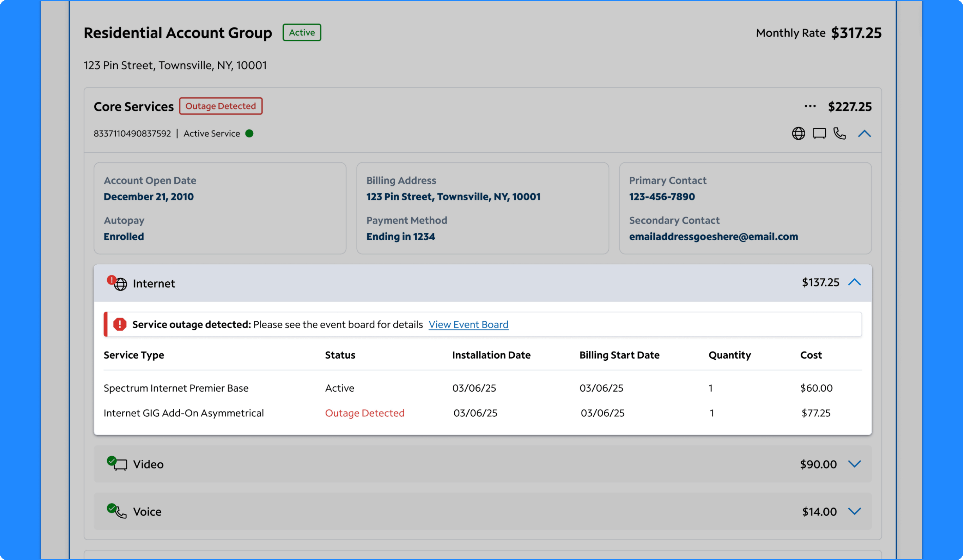Expand the Video section chevron

click(854, 464)
